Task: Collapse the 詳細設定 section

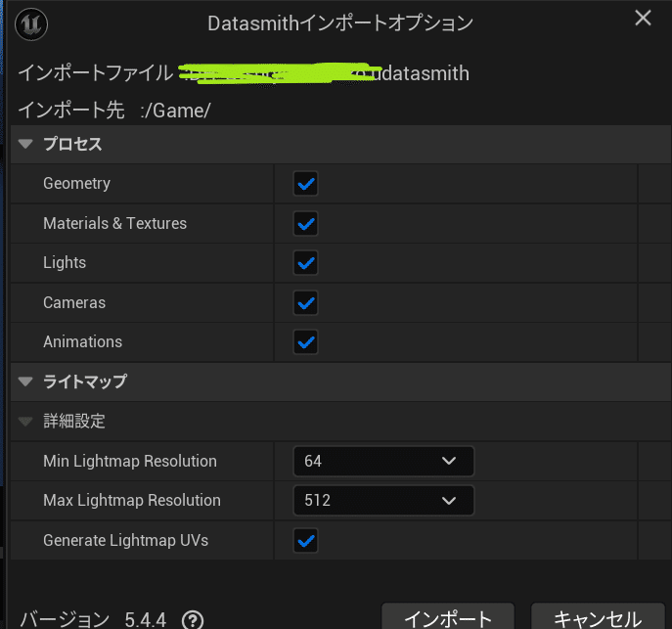Action: (25, 422)
